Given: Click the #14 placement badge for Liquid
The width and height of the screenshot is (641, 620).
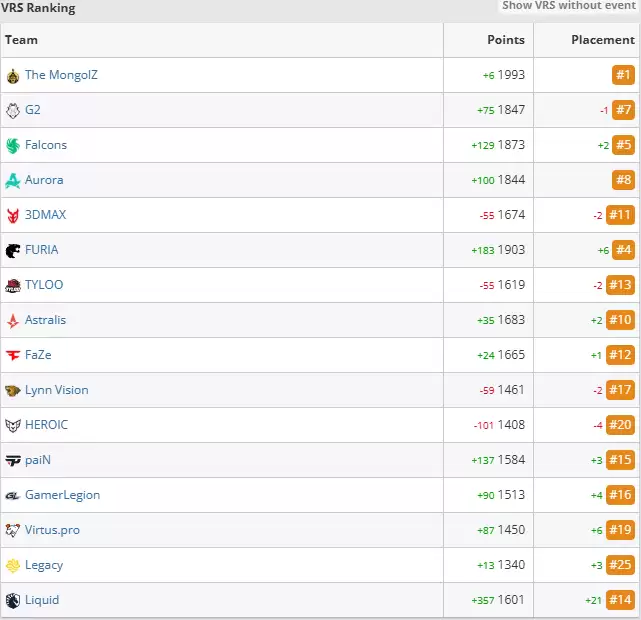Looking at the screenshot, I should pyautogui.click(x=620, y=600).
